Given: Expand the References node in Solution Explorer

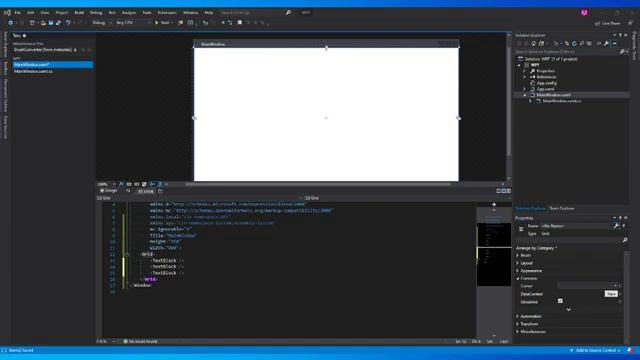Looking at the screenshot, I should point(525,77).
